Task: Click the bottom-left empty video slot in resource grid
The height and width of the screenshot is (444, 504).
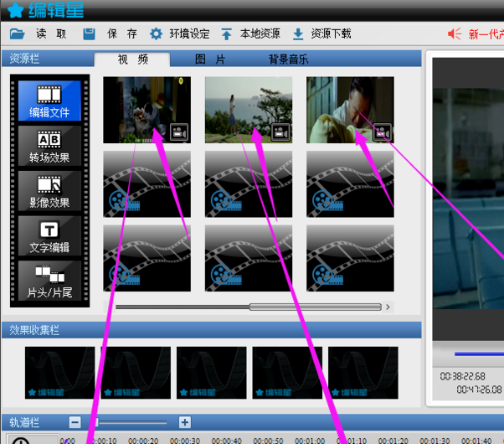Action: (147, 258)
